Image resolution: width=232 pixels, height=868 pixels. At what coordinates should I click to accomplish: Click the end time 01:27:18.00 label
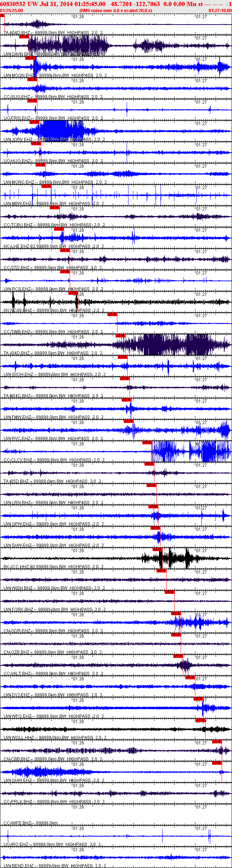click(220, 11)
